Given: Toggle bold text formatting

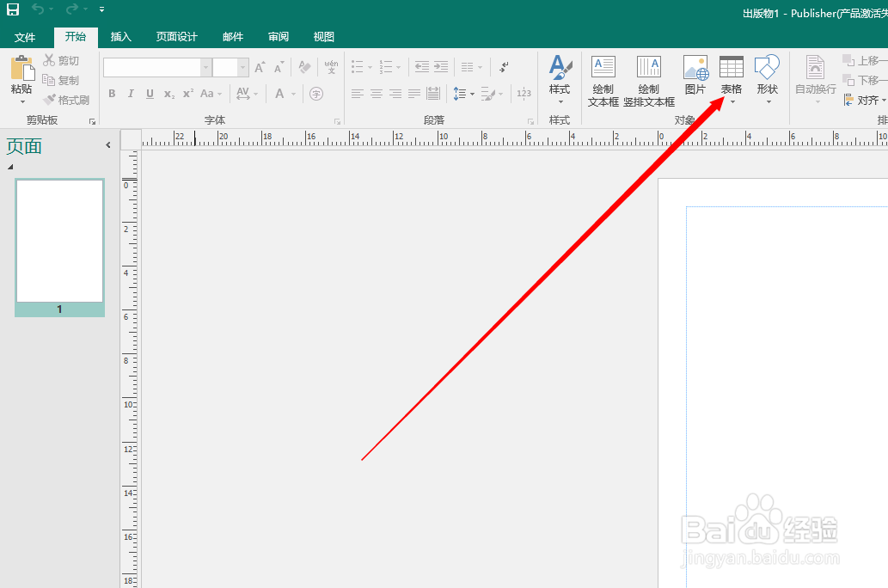Looking at the screenshot, I should pos(112,93).
